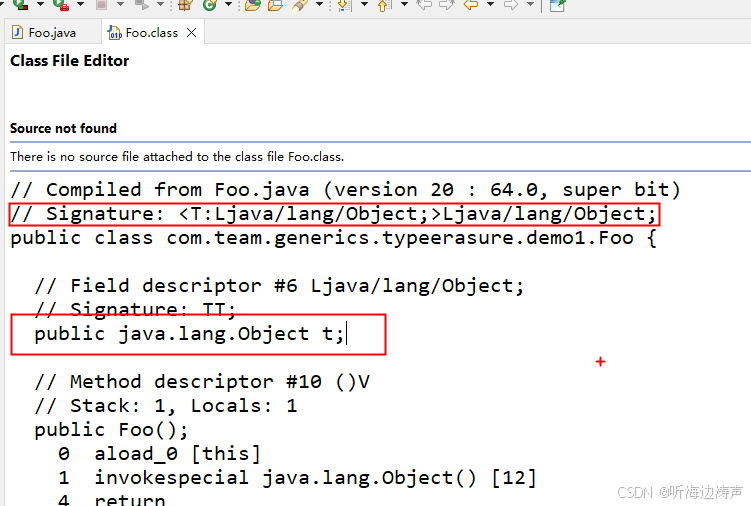The height and width of the screenshot is (506, 751).
Task: Click the 'public Foo();' constructor line
Action: pyautogui.click(x=111, y=430)
